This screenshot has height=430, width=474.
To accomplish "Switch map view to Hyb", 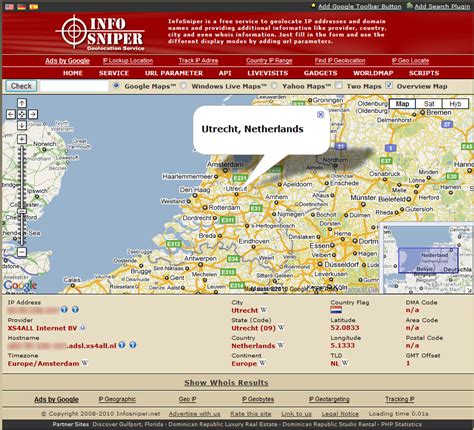I will click(455, 104).
